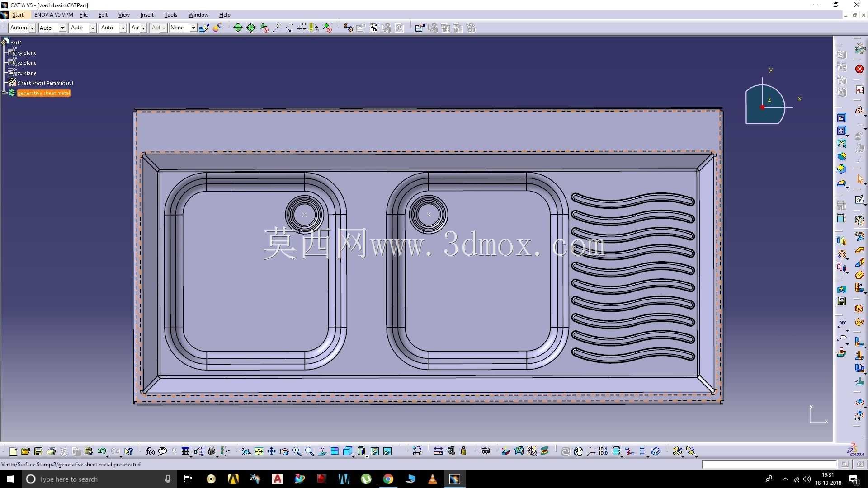The image size is (868, 488).
Task: Open the Formula f(x) tool
Action: click(x=150, y=451)
